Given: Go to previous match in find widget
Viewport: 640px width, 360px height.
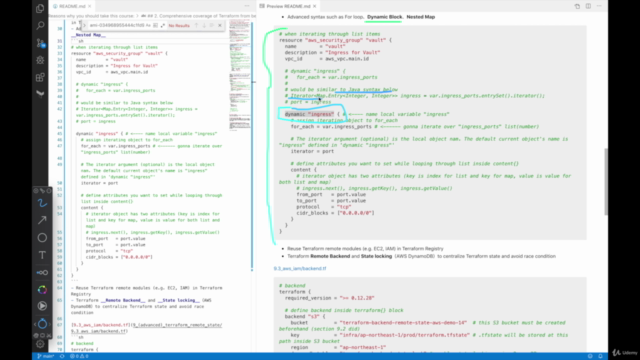Looking at the screenshot, I should point(196,25).
